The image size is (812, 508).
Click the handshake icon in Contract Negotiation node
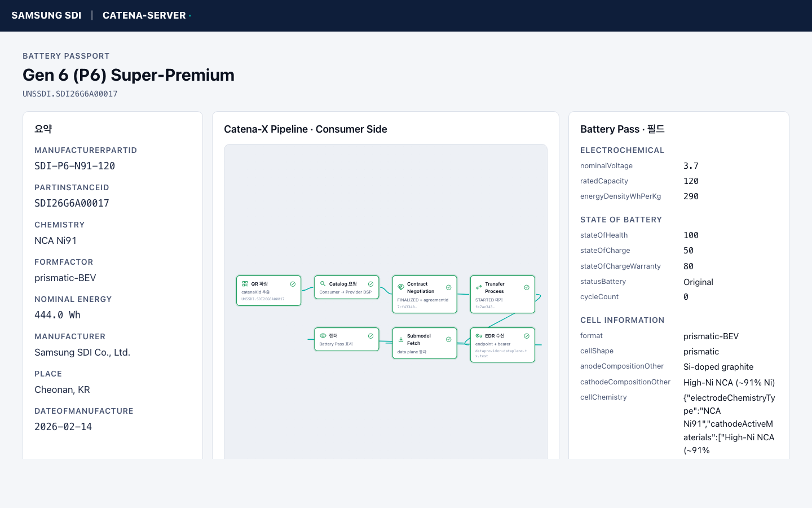401,287
